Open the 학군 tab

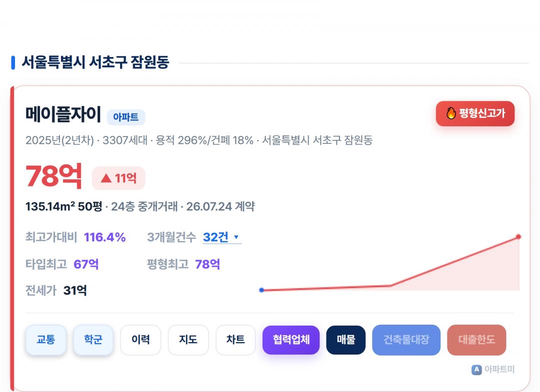point(93,340)
